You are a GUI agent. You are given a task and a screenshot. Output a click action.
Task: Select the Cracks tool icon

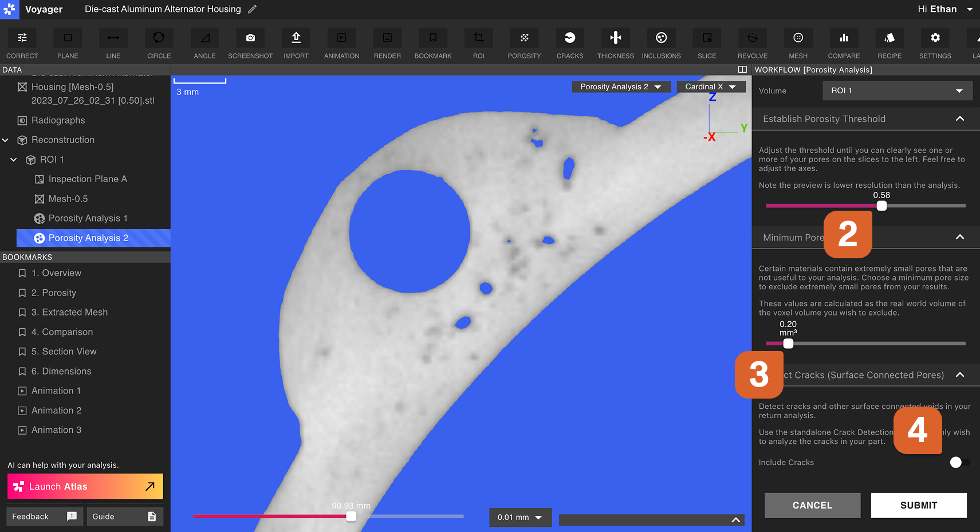pos(570,38)
